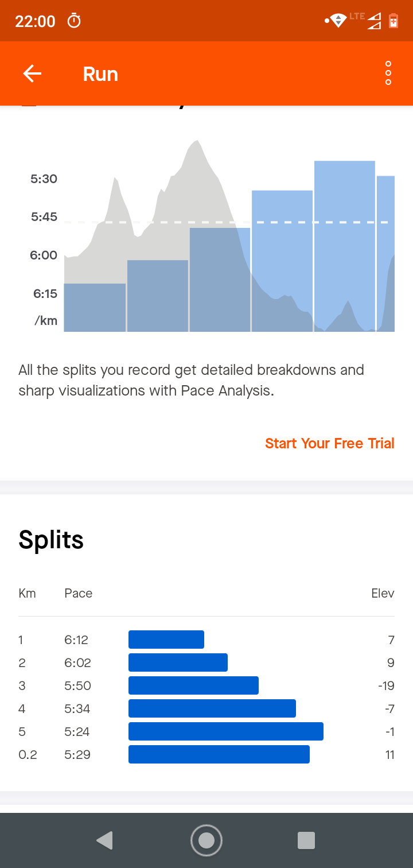
Task: Tap the stopwatch icon in status bar
Action: point(74,21)
